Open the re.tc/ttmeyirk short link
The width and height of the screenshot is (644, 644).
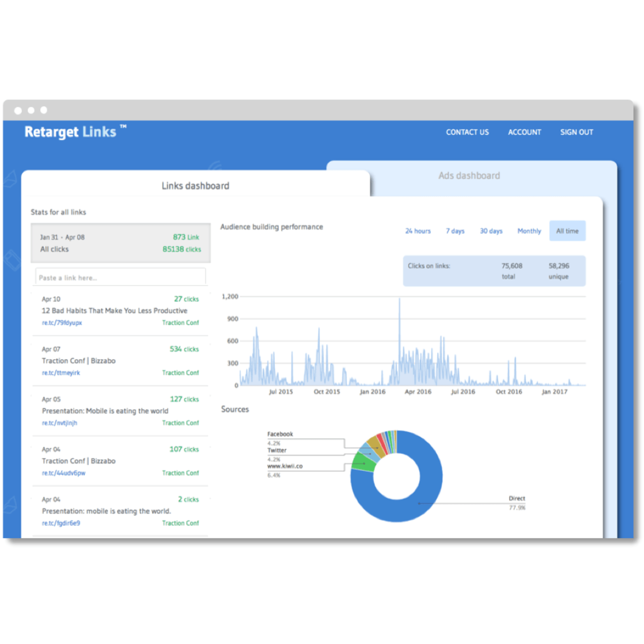(x=61, y=373)
